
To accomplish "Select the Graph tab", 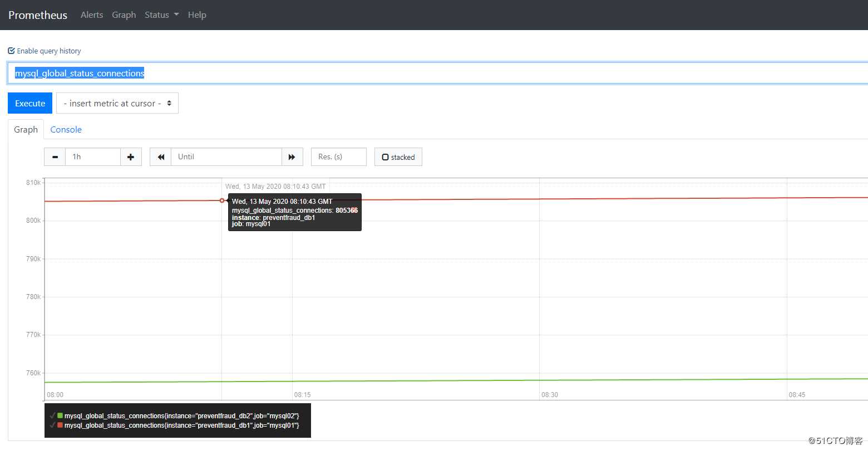I will [26, 130].
